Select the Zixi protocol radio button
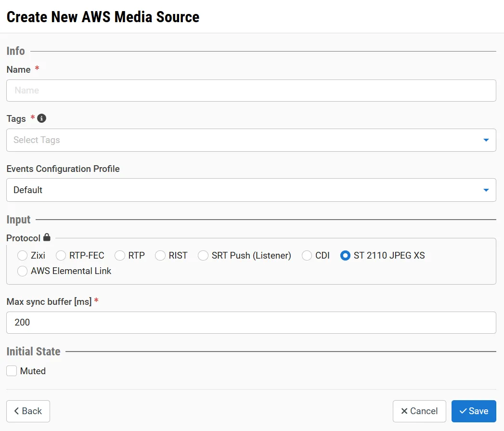 22,255
